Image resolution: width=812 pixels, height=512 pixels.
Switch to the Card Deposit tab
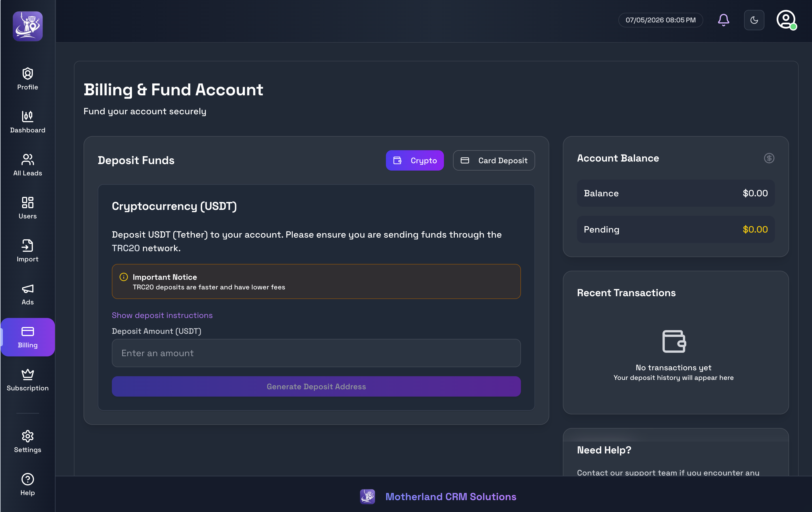point(494,160)
